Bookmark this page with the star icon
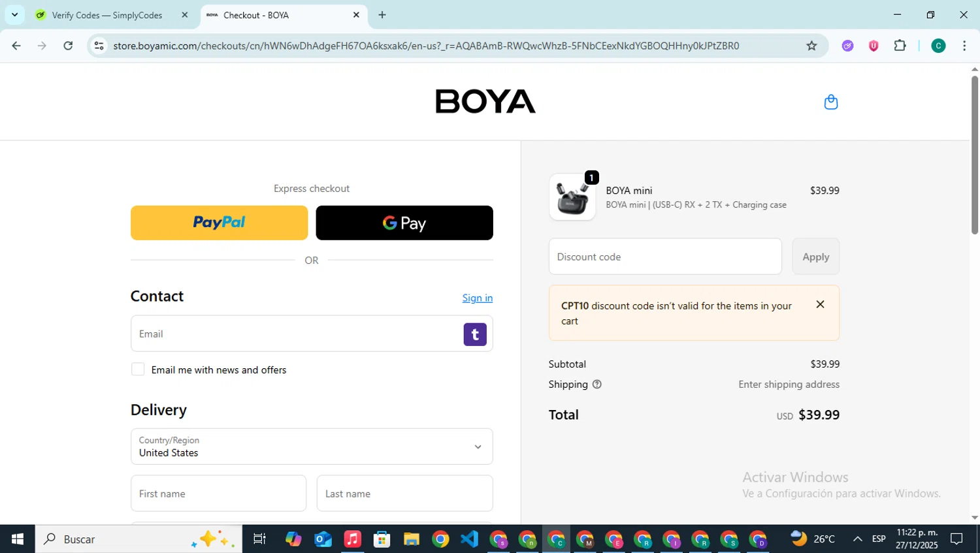This screenshot has width=980, height=553. 811,46
